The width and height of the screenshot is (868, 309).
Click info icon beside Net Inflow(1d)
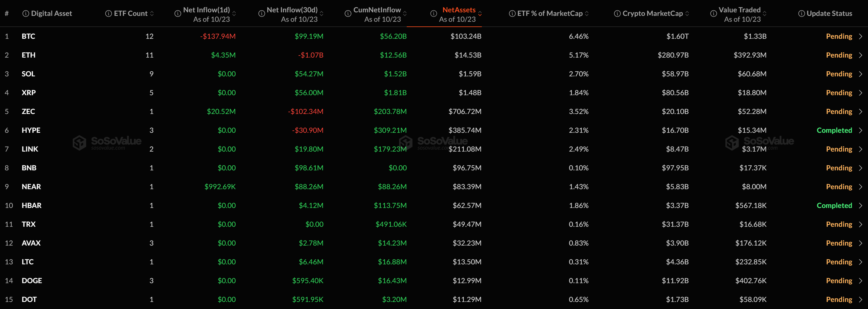[x=178, y=14]
